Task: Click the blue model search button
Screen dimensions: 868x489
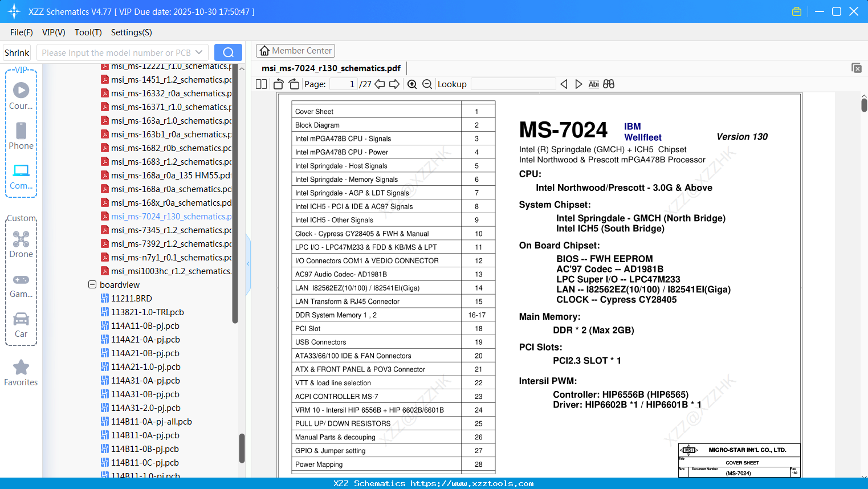Action: pos(228,52)
